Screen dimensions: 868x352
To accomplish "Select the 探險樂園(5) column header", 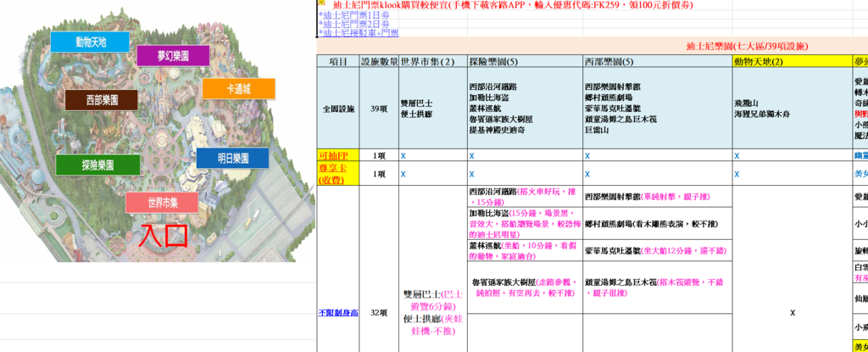I will (x=526, y=62).
